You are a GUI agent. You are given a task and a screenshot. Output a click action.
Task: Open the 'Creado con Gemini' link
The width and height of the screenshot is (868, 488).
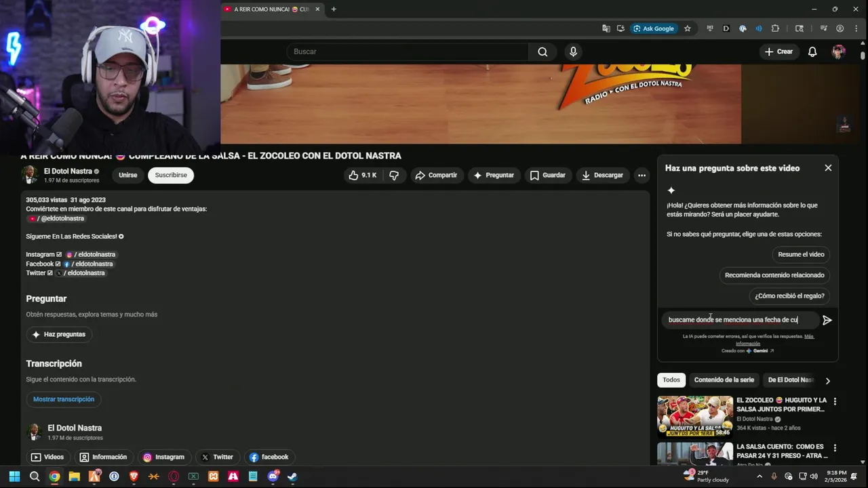point(747,350)
